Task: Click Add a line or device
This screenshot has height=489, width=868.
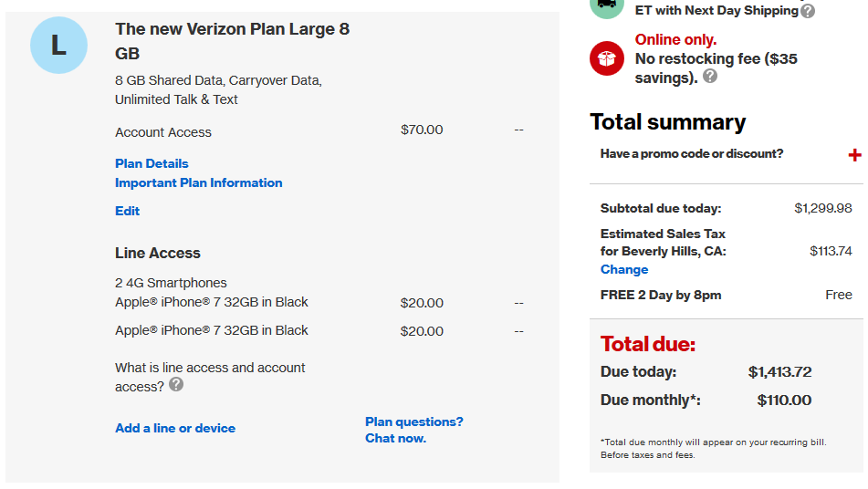Action: (x=175, y=428)
